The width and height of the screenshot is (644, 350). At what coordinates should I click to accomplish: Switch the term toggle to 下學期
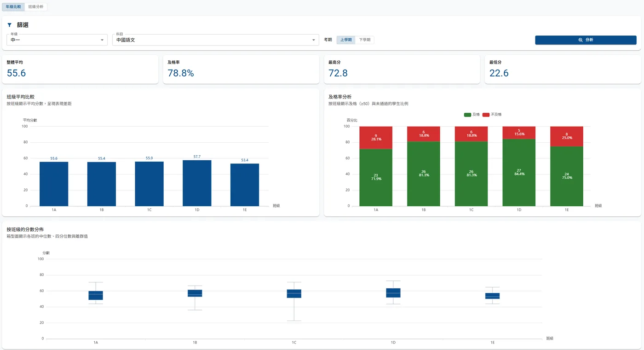(x=365, y=40)
